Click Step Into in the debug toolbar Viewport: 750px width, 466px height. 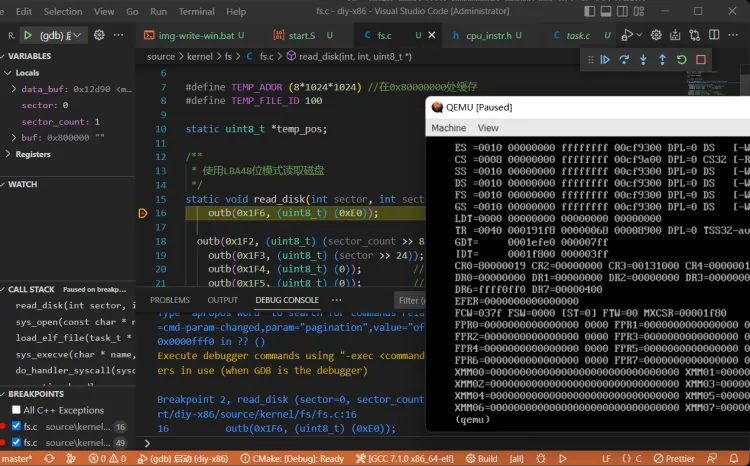coord(643,60)
